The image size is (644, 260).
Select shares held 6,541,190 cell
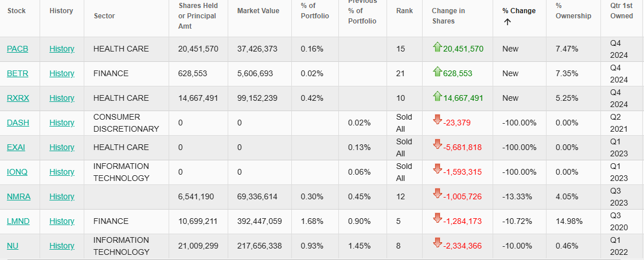tap(196, 196)
